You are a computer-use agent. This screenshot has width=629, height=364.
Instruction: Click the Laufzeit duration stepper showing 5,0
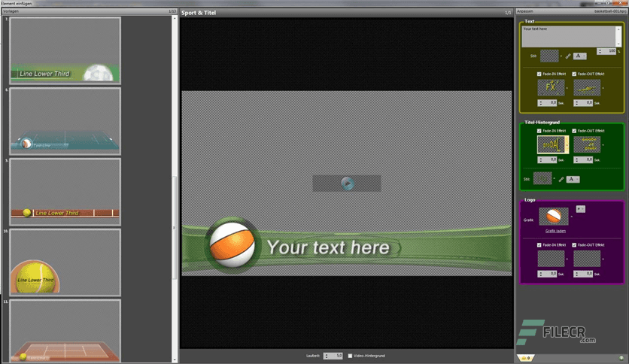pyautogui.click(x=333, y=356)
